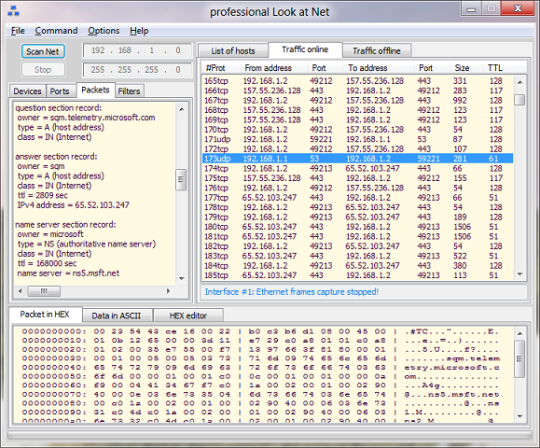Select packet 171udp row in traffic list
The height and width of the screenshot is (448, 540).
(357, 139)
